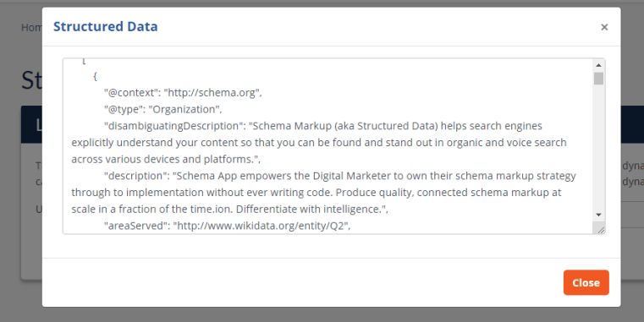Viewport: 644px width, 322px height.
Task: Click the Structured Data dialog title
Action: point(106,27)
